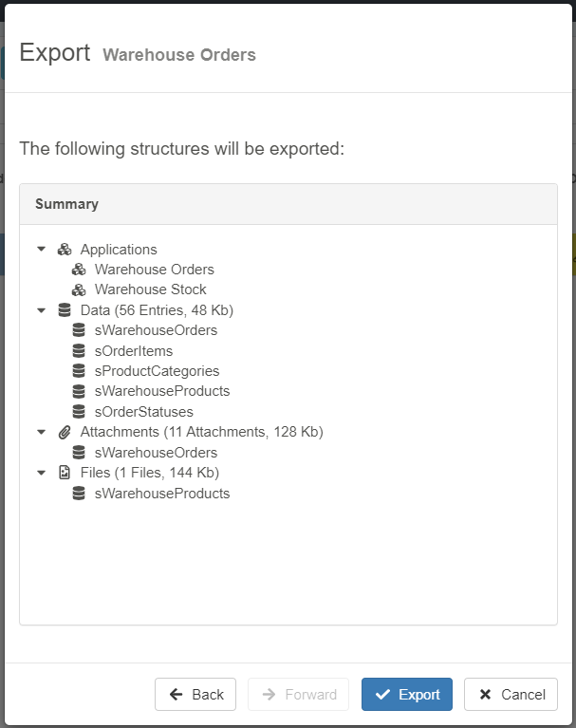Click the cubes icon beside Warehouse Stock
The image size is (576, 728).
79,289
